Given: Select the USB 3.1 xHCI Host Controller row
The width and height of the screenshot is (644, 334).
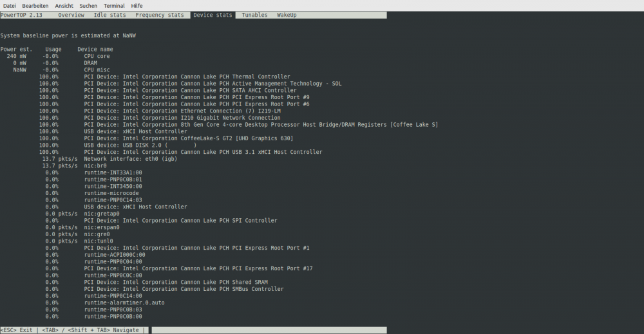Looking at the screenshot, I should [x=181, y=153].
